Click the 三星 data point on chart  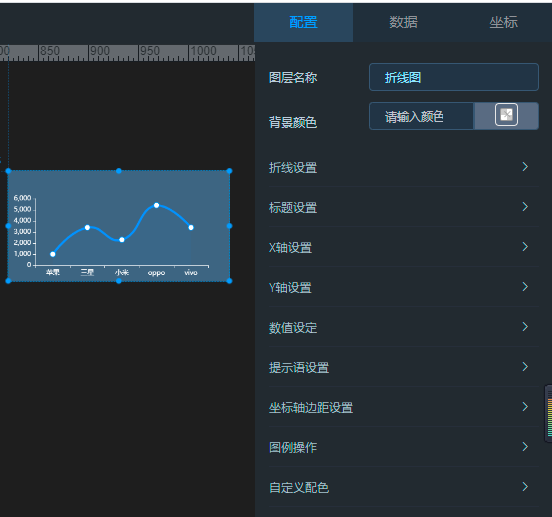[87, 227]
